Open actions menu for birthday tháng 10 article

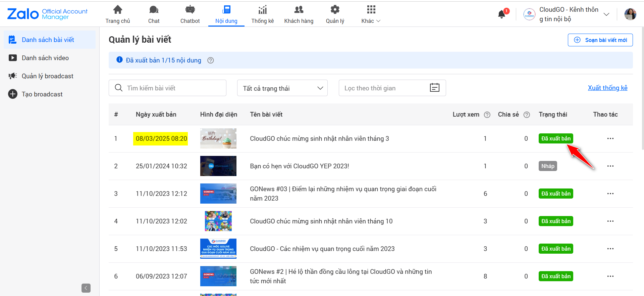(x=610, y=221)
